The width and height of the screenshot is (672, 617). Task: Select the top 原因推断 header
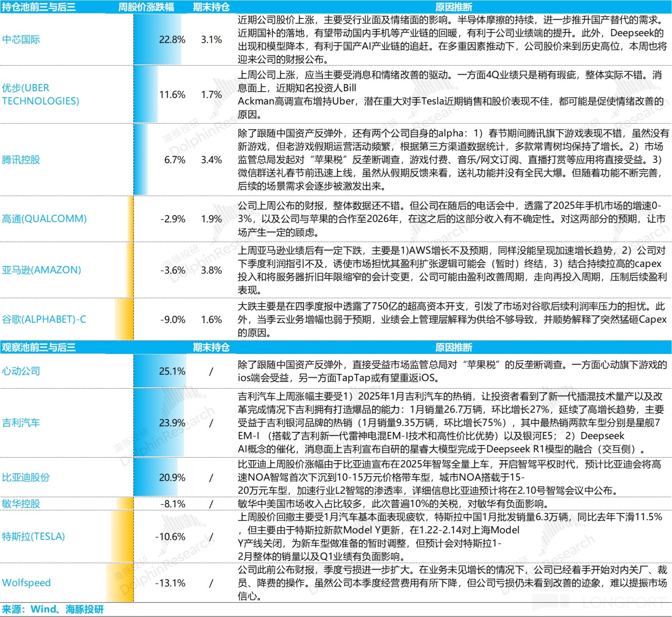coord(454,7)
